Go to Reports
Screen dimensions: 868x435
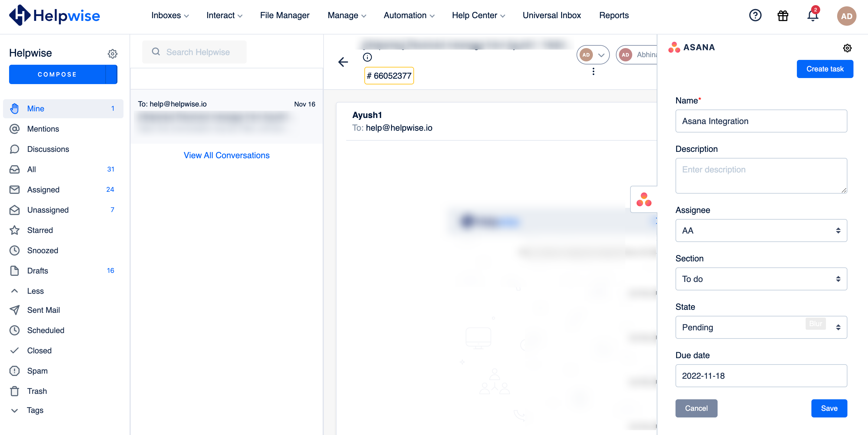point(613,15)
